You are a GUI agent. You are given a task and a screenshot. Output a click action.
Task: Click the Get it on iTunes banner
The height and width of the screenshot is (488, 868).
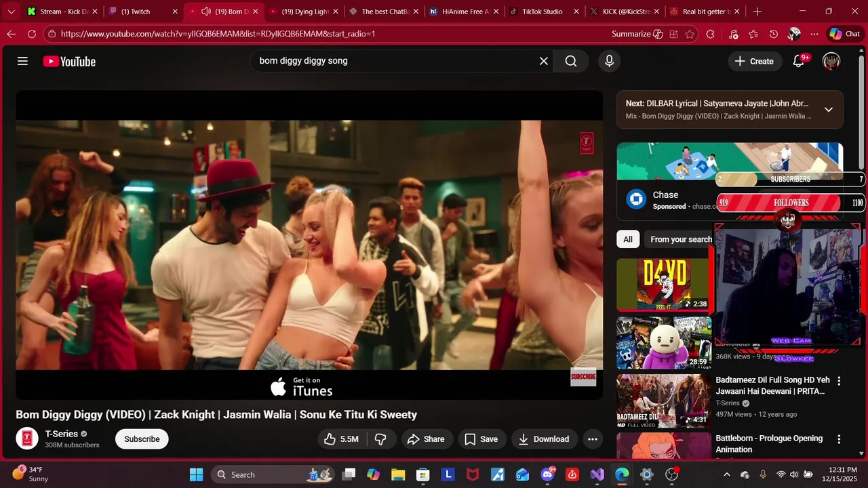click(302, 386)
